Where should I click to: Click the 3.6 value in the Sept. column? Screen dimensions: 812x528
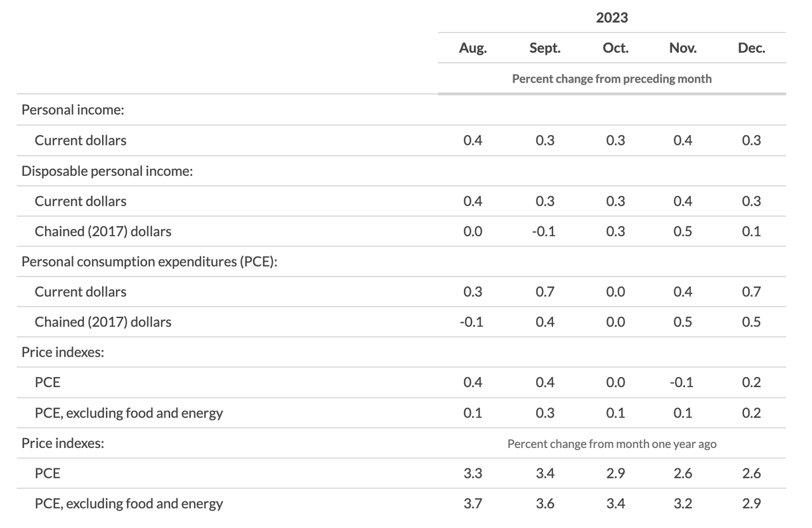(x=544, y=504)
